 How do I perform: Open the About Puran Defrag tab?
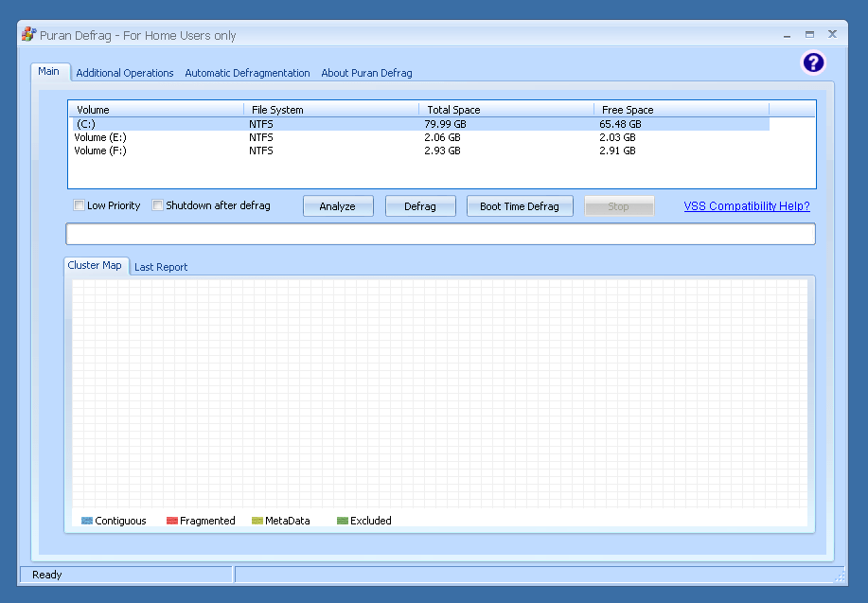(x=366, y=73)
